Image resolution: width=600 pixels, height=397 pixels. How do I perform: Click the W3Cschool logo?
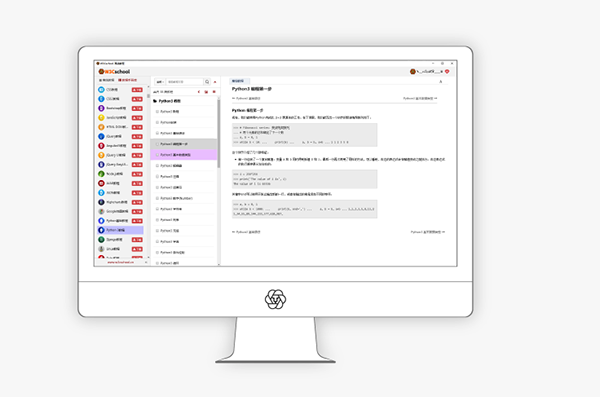pyautogui.click(x=114, y=72)
